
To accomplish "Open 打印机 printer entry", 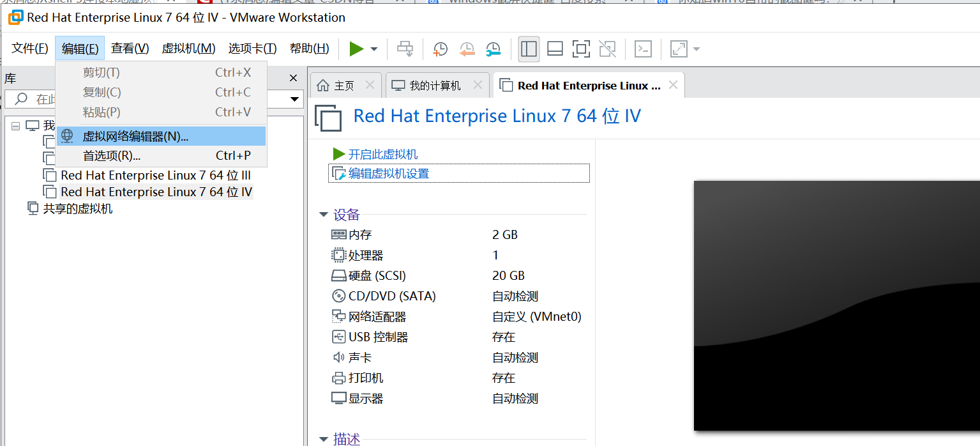I will coord(366,378).
